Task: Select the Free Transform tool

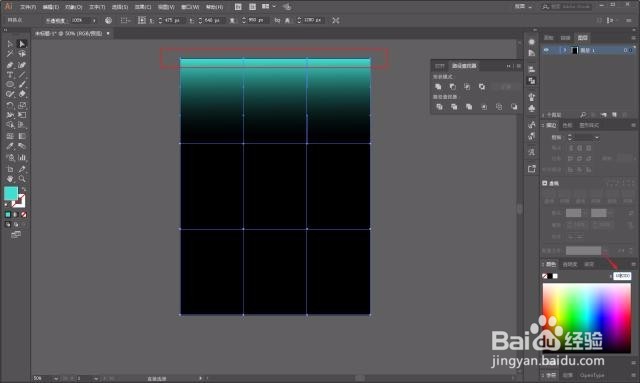Action: pyautogui.click(x=22, y=115)
